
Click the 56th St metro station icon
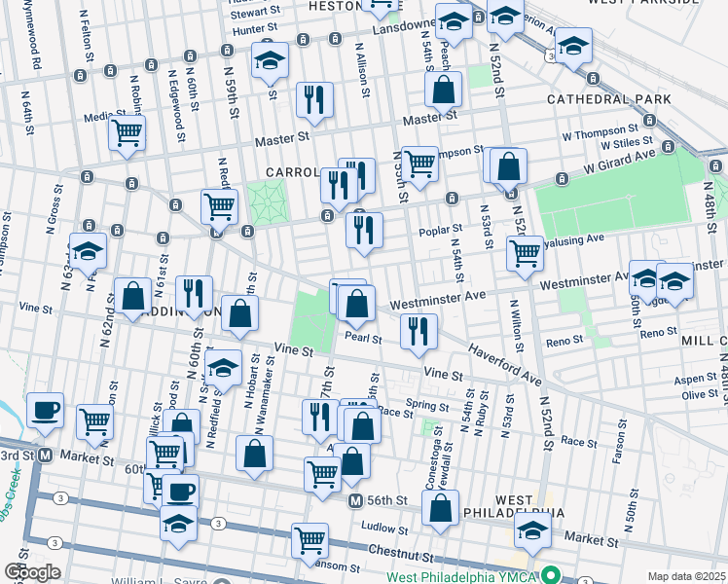(x=358, y=500)
